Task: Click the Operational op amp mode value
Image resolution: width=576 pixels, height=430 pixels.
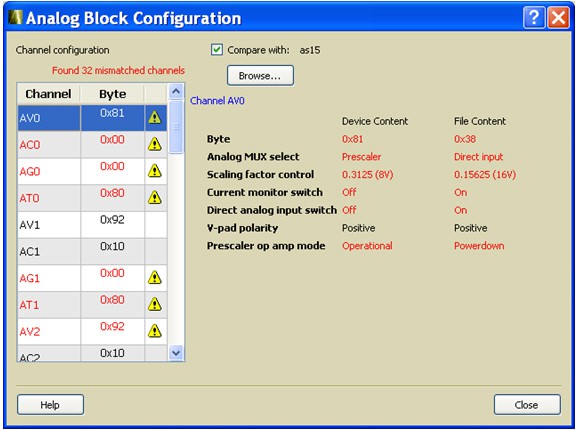Action: 367,246
